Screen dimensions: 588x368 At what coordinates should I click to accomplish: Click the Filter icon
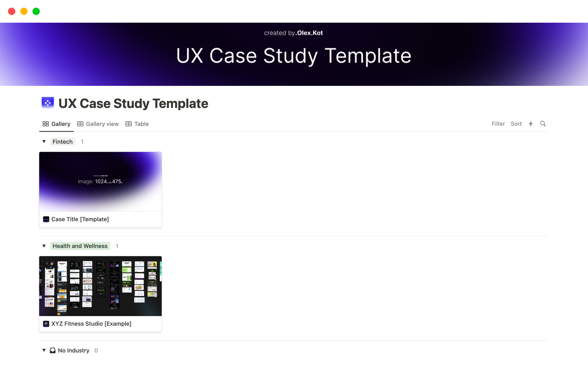pyautogui.click(x=497, y=123)
